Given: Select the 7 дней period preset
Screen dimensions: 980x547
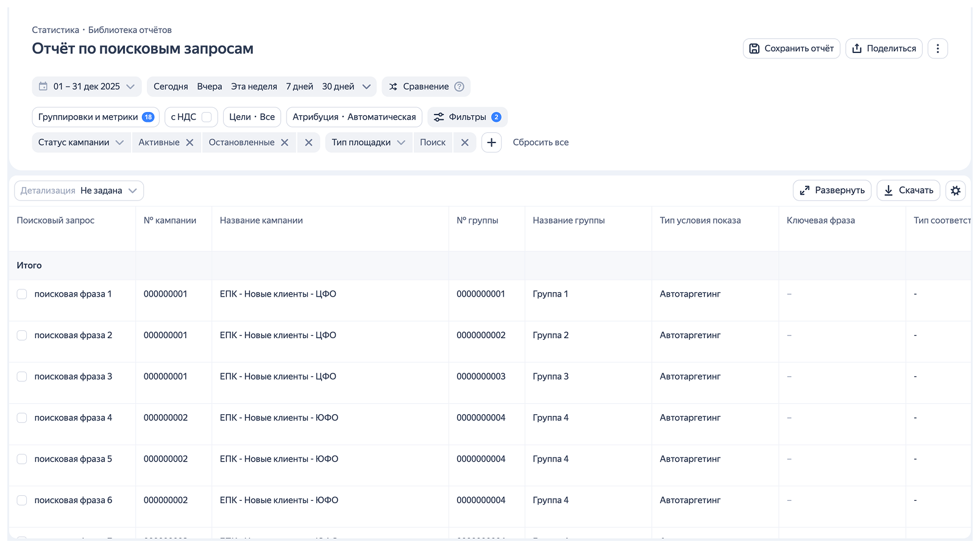Looking at the screenshot, I should click(x=299, y=86).
